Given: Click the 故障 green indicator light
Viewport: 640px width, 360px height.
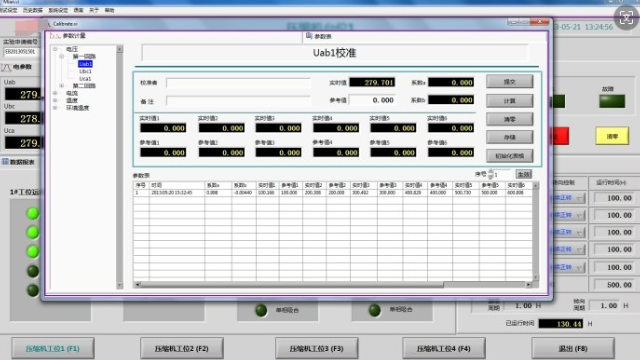Looking at the screenshot, I should coord(611,101).
